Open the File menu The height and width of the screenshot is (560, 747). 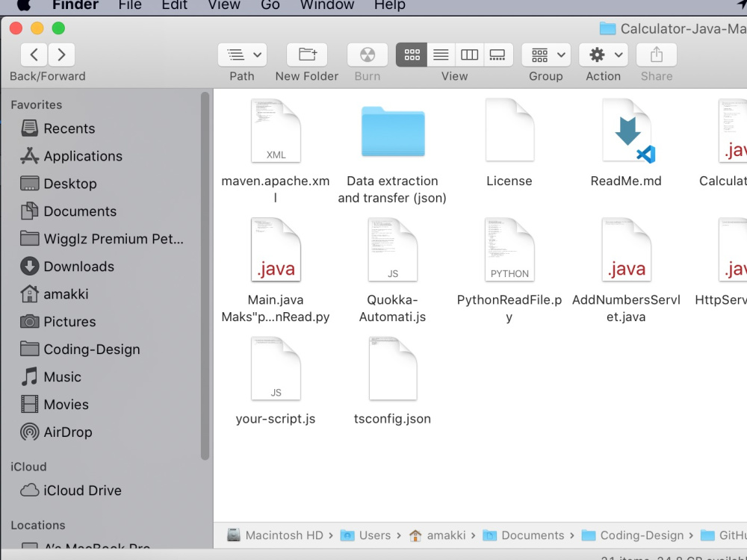(x=130, y=4)
